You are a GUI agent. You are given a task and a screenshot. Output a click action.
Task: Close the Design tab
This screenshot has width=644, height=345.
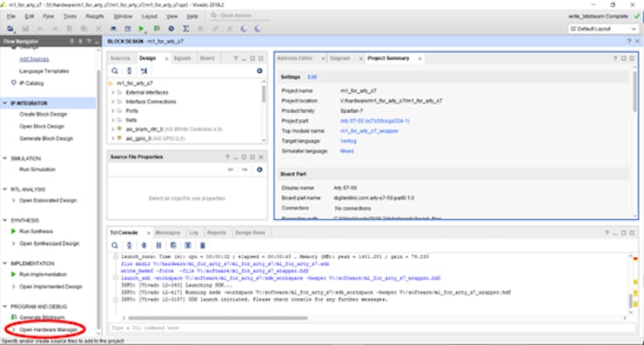tap(166, 59)
